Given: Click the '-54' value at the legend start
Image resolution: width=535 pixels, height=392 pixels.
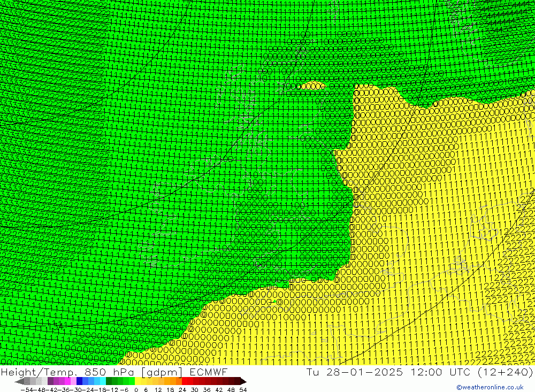Looking at the screenshot, I should 27,390.
